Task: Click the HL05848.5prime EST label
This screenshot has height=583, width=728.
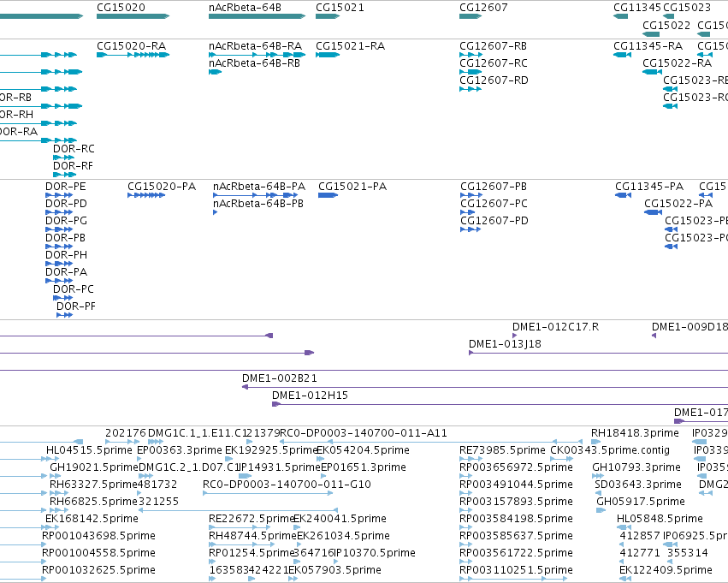Action: click(x=660, y=519)
